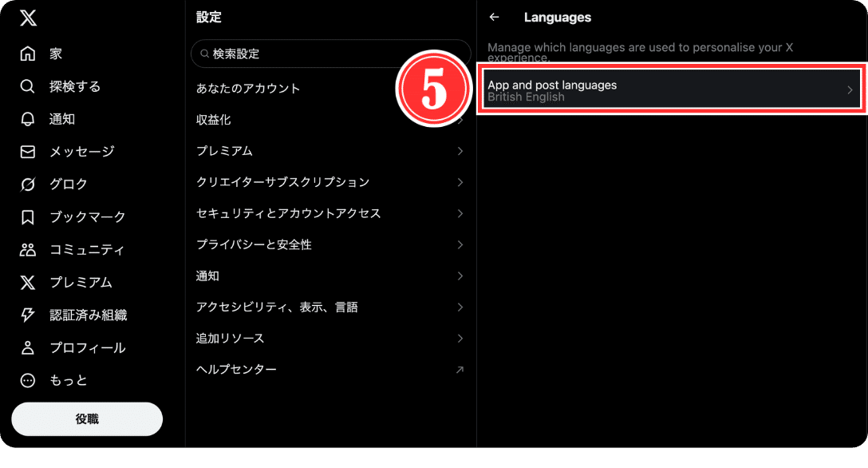Open ブックマーク via the bookmark icon

[27, 216]
